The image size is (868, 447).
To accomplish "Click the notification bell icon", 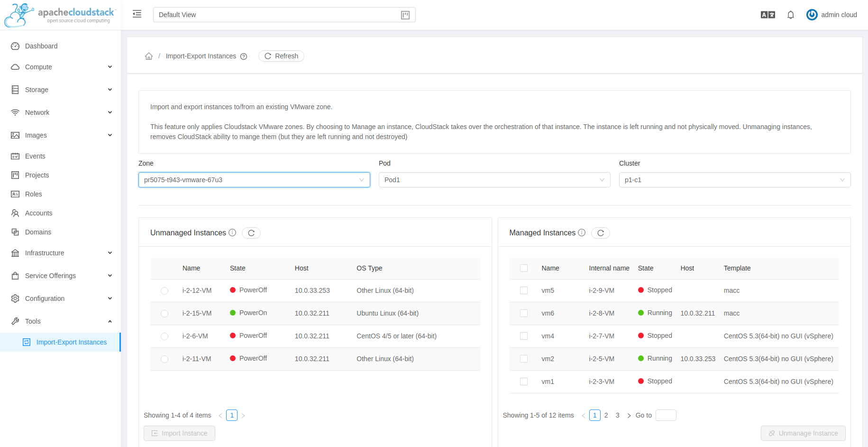I will [x=791, y=15].
